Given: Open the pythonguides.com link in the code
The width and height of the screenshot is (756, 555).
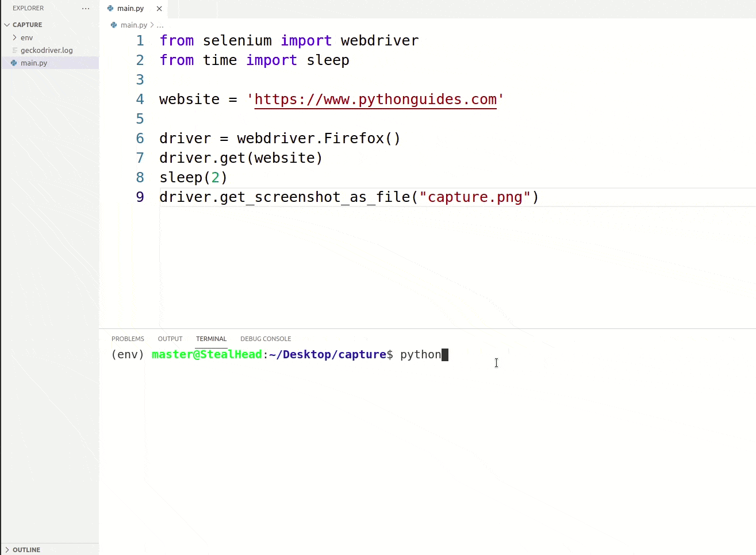Looking at the screenshot, I should [375, 99].
